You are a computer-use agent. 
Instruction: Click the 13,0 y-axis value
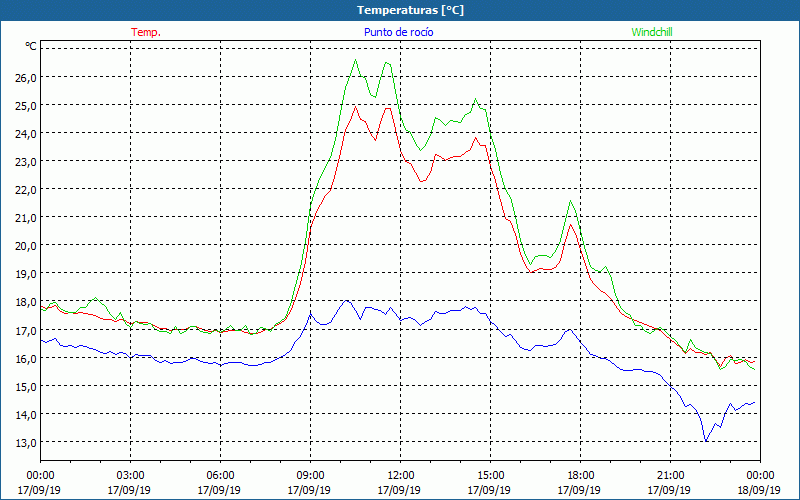[27, 442]
